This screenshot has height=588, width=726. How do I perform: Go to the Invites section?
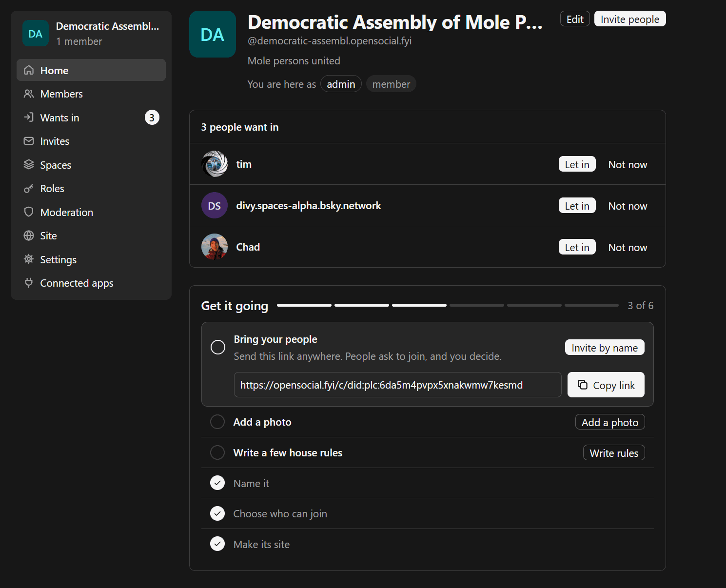[91, 141]
